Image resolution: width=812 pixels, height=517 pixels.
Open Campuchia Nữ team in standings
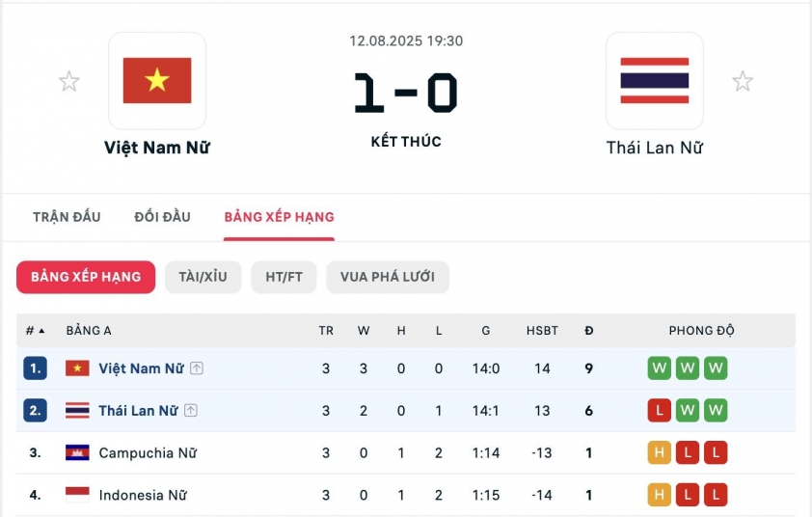coord(148,452)
